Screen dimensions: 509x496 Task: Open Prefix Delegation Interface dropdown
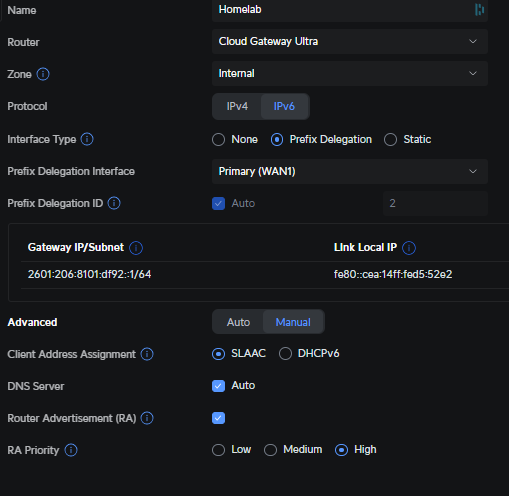350,171
